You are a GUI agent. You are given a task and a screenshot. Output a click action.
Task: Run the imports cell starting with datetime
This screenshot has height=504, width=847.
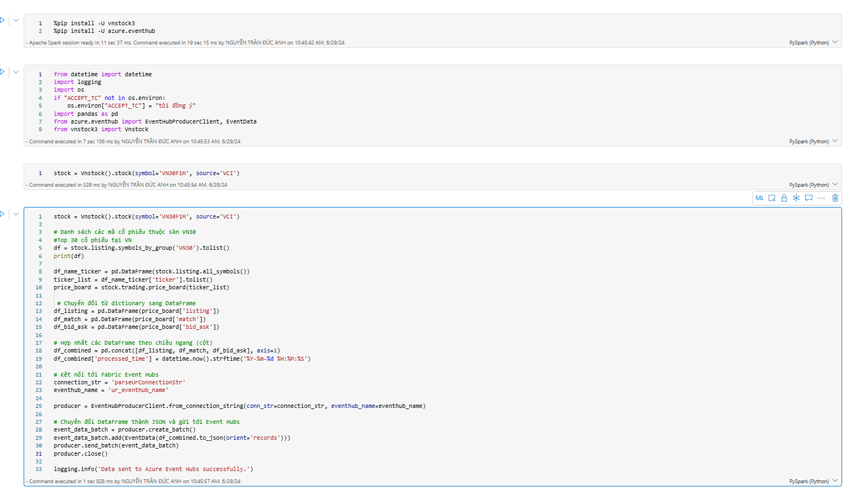click(x=3, y=71)
